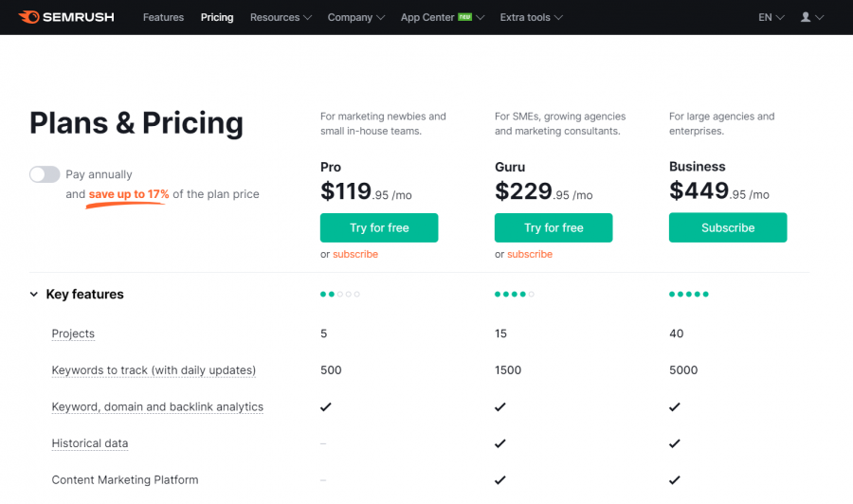Click the $119.95 /mo Pro price
This screenshot has width=853, height=504.
click(366, 191)
